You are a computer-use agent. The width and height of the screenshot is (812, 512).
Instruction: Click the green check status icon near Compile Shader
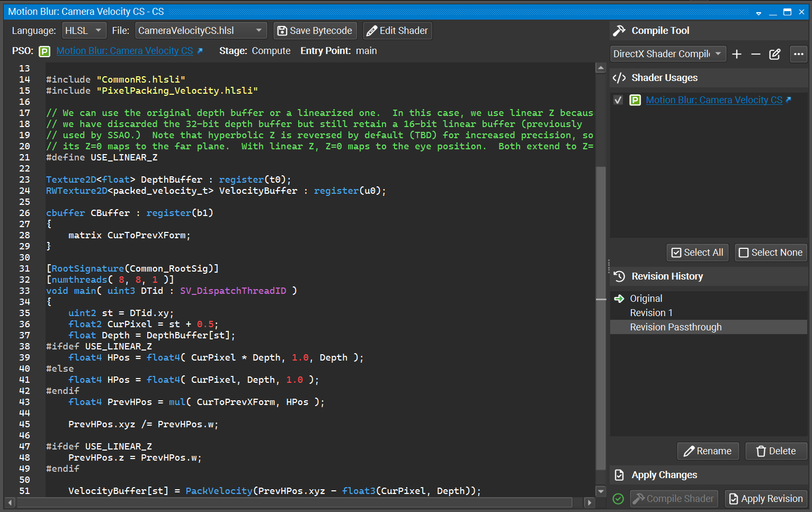pyautogui.click(x=618, y=498)
